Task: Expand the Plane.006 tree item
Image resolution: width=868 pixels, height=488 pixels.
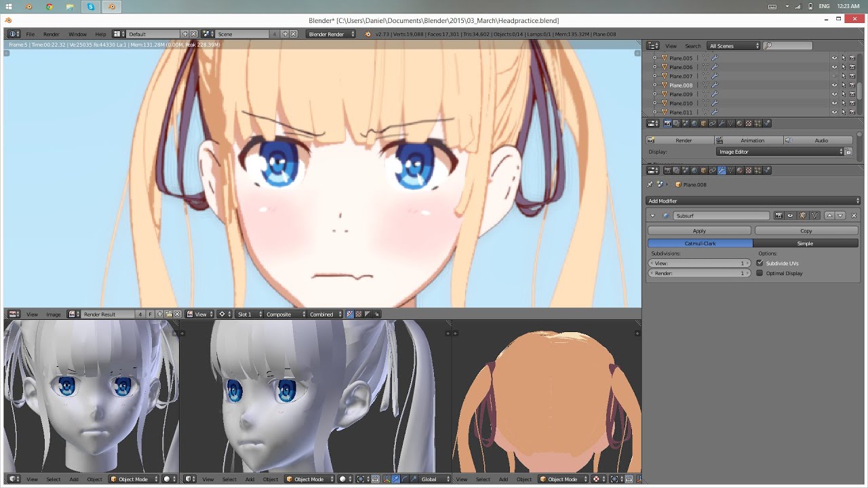Action: [x=654, y=67]
